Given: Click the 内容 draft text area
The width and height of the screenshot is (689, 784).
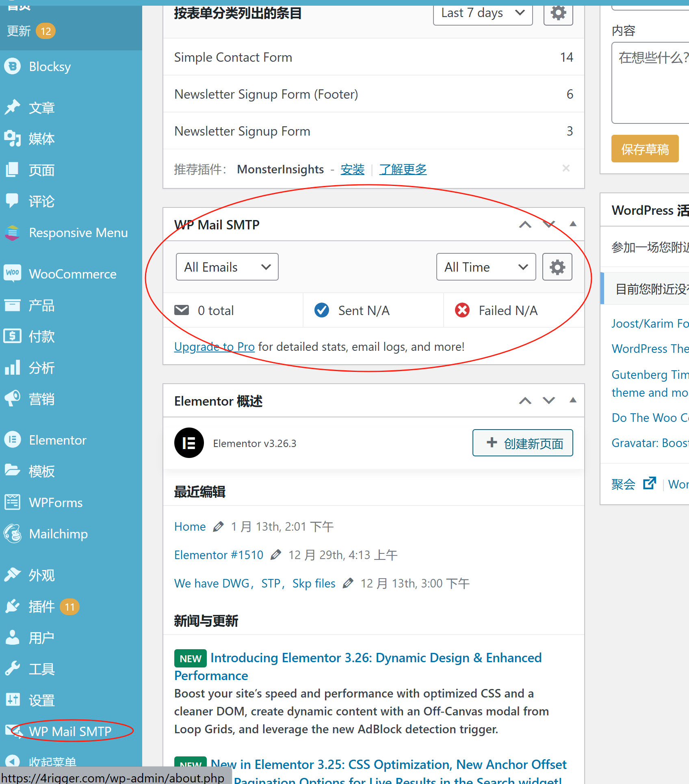Looking at the screenshot, I should [x=650, y=83].
